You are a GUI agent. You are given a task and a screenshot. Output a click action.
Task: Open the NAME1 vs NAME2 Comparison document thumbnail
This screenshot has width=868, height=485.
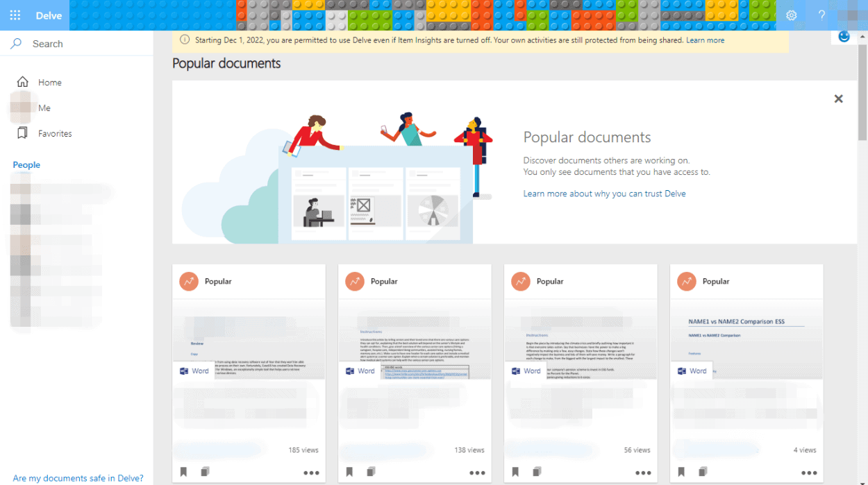pos(746,341)
